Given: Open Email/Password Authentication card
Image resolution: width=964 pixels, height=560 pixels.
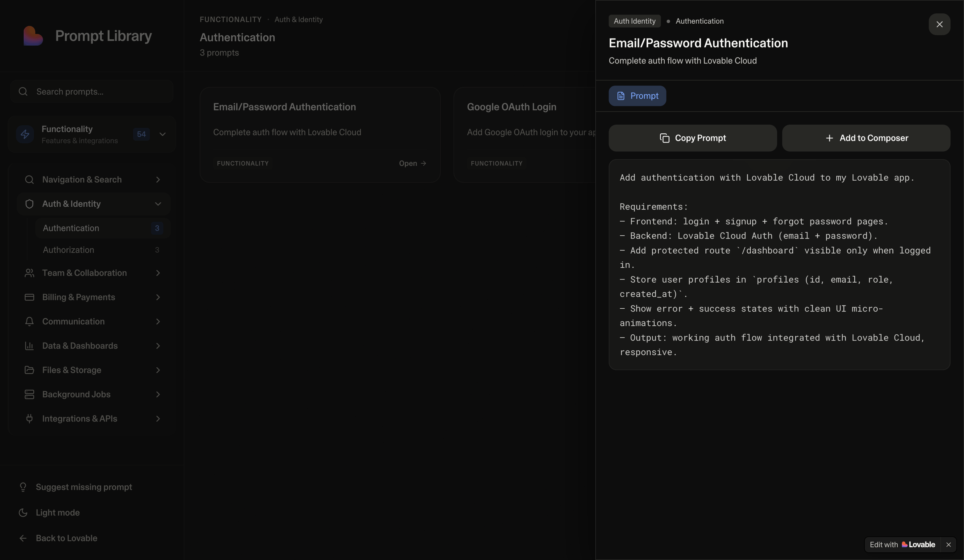Looking at the screenshot, I should [320, 135].
